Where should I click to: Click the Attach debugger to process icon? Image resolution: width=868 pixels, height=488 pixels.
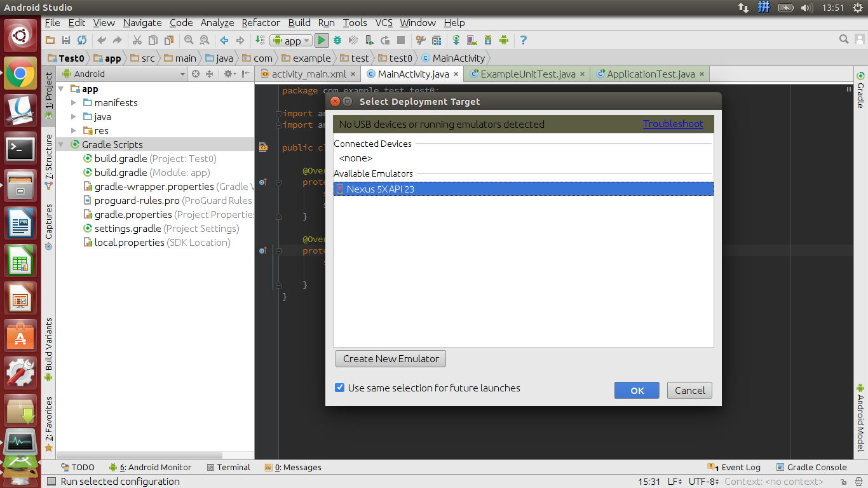point(370,40)
